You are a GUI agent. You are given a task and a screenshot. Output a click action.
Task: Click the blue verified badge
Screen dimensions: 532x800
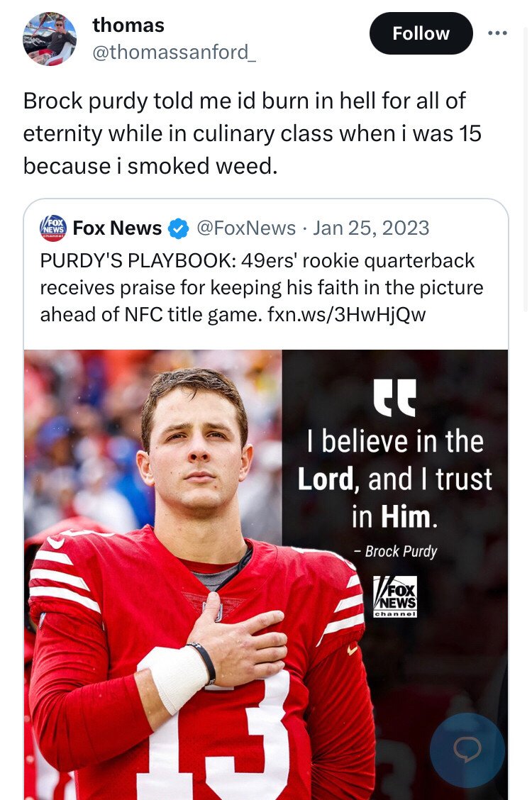pos(178,228)
